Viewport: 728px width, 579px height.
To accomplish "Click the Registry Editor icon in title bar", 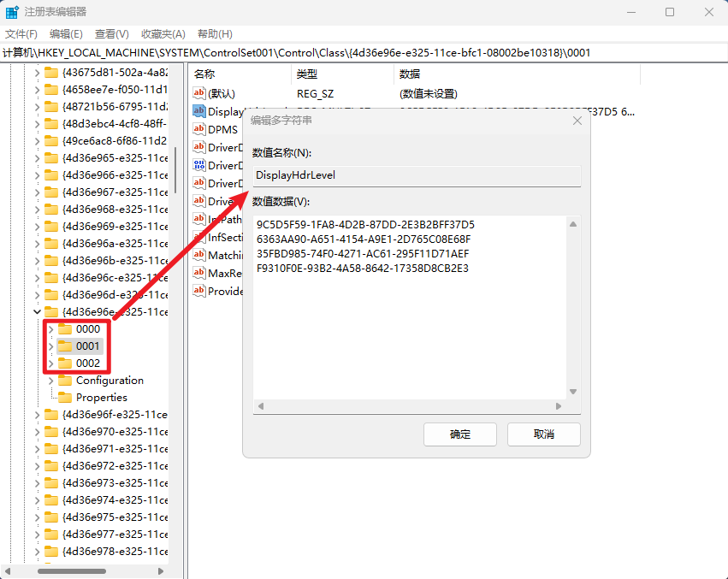I will click(12, 12).
